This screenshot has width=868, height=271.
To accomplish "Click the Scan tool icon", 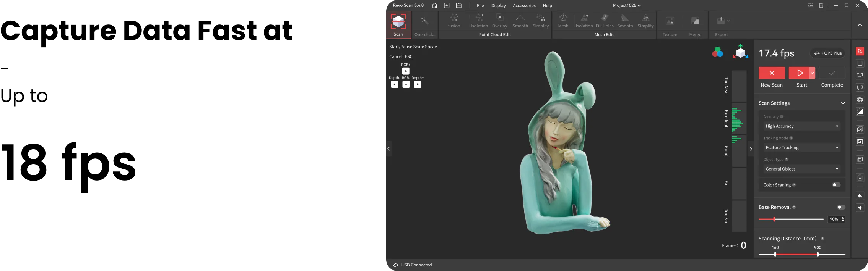I will (398, 22).
